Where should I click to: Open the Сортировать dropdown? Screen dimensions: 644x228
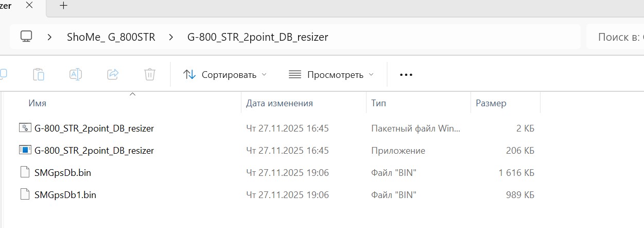click(225, 75)
